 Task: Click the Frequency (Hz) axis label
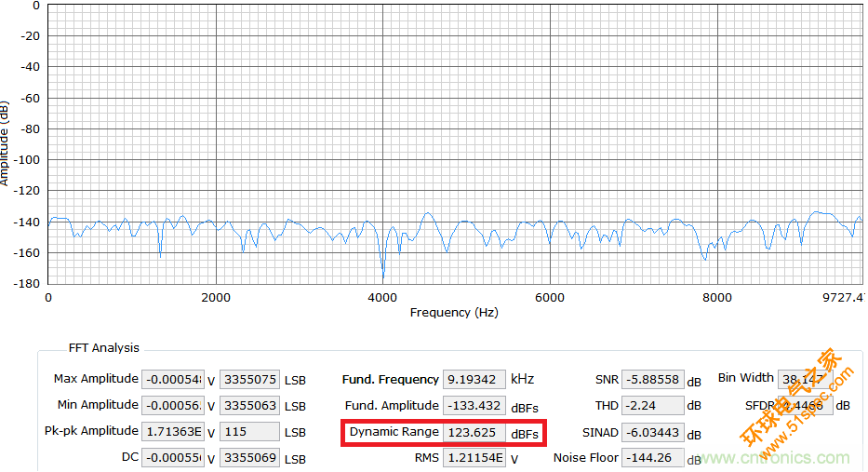pos(454,313)
